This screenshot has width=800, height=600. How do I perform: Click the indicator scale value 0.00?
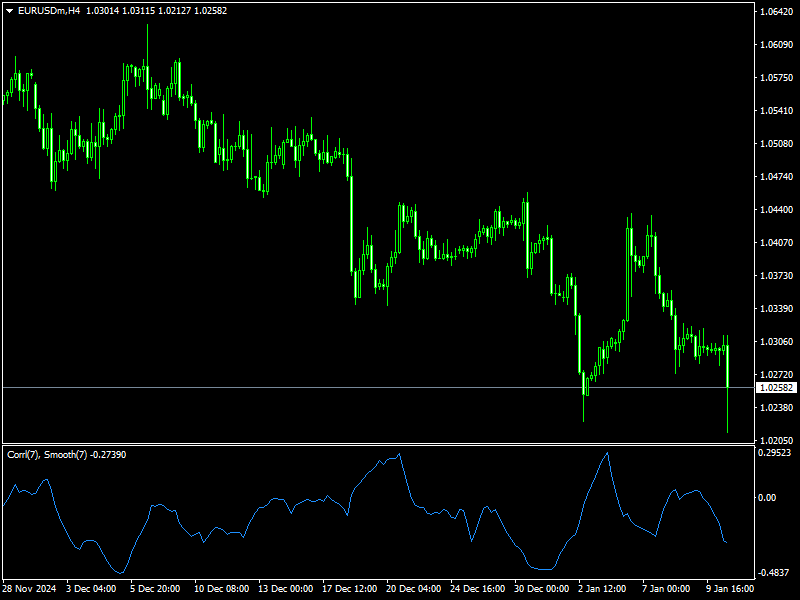[767, 497]
